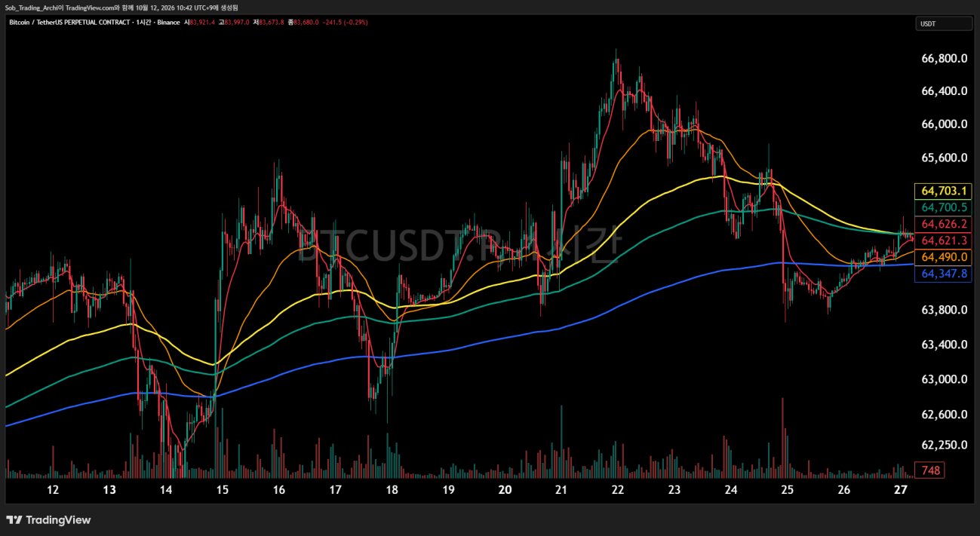Select the red 64,626.2 price label

[x=943, y=224]
